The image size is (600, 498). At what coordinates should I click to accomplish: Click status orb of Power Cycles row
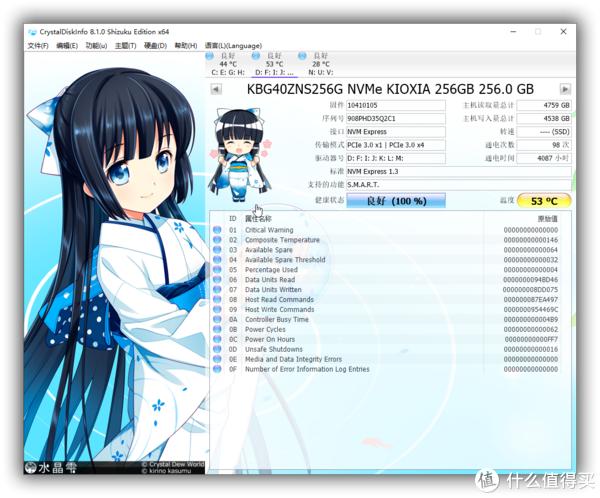(217, 329)
